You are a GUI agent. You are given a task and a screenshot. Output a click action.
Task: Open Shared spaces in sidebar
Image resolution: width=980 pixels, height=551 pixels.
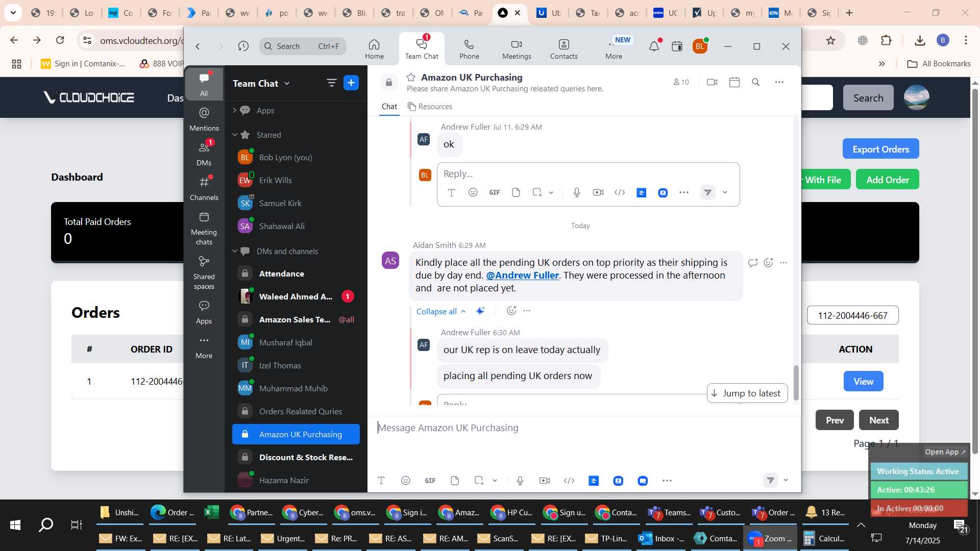204,272
